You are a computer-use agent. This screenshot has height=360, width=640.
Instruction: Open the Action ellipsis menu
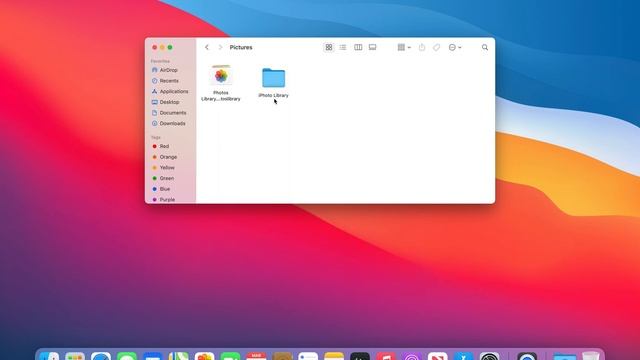(455, 47)
